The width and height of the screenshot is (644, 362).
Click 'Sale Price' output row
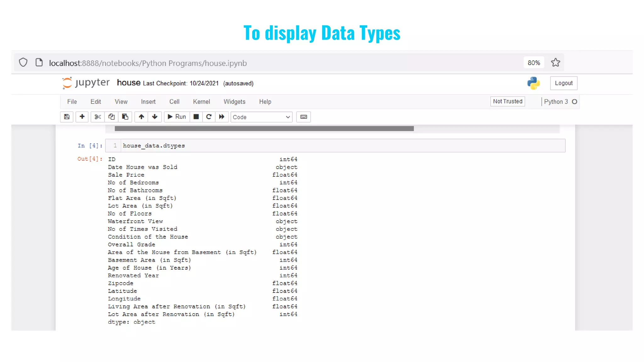pos(203,175)
